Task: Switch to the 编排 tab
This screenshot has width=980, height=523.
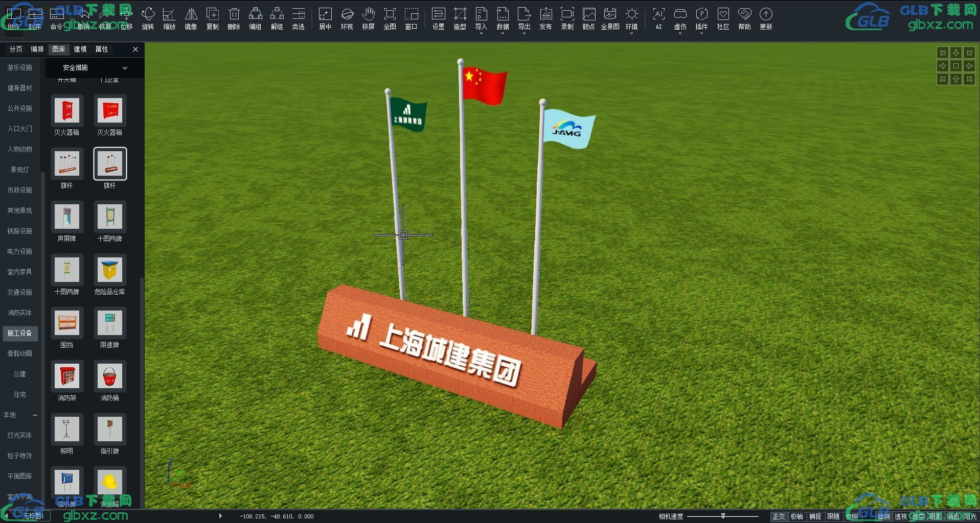Action: tap(37, 49)
